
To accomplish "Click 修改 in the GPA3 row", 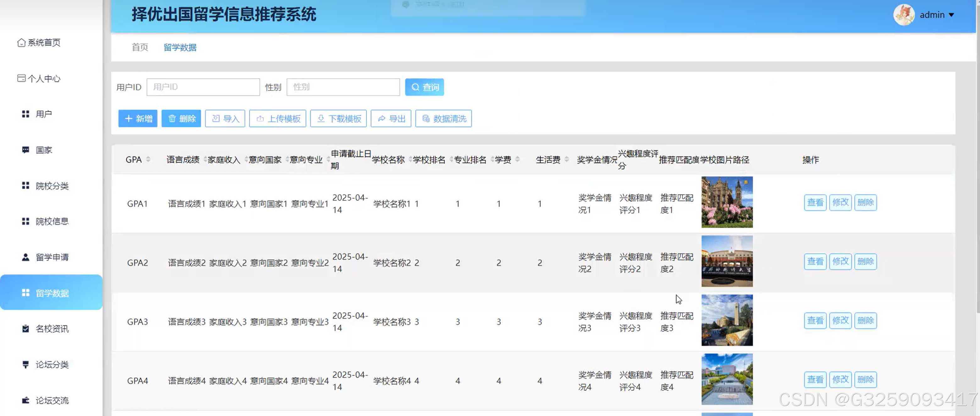I will [840, 320].
